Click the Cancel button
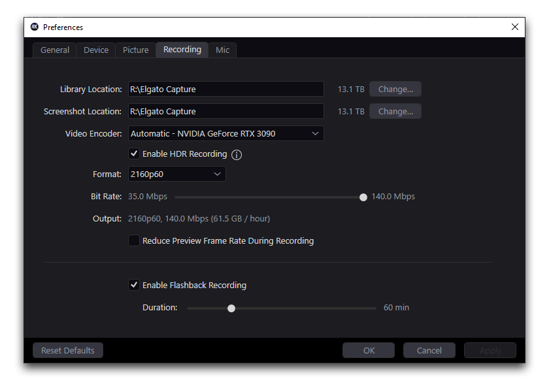The height and width of the screenshot is (392, 549). [429, 350]
